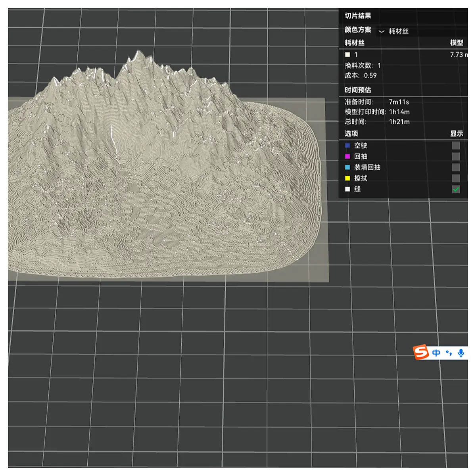Click the 显示 column header
Viewport: 476px width, 476px height.
(x=457, y=134)
